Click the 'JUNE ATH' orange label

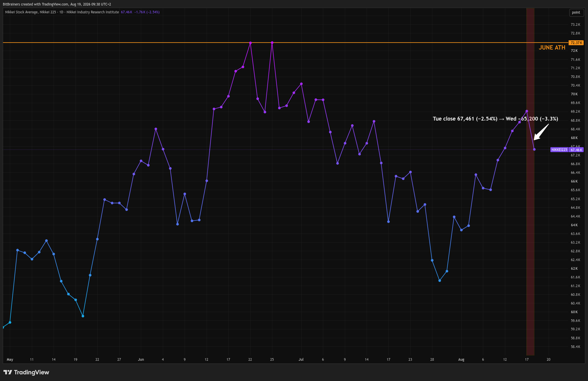click(552, 48)
